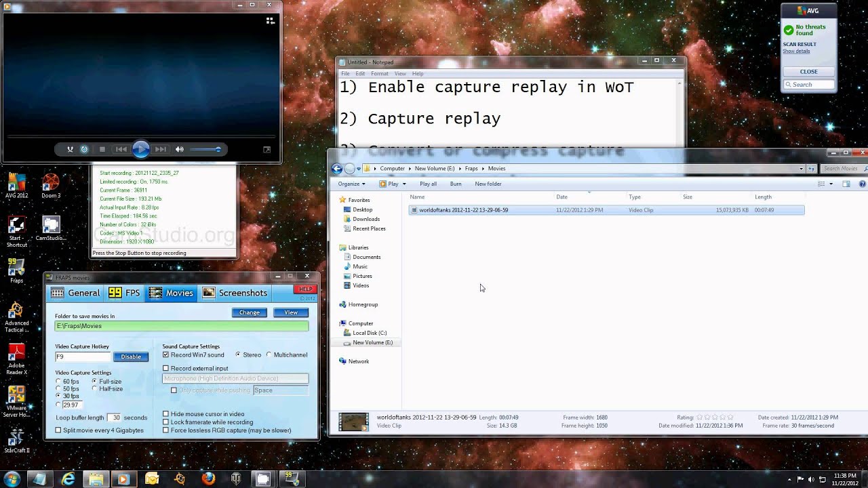The image size is (868, 488).
Task: Open Firefox from the taskbar
Action: (x=208, y=479)
